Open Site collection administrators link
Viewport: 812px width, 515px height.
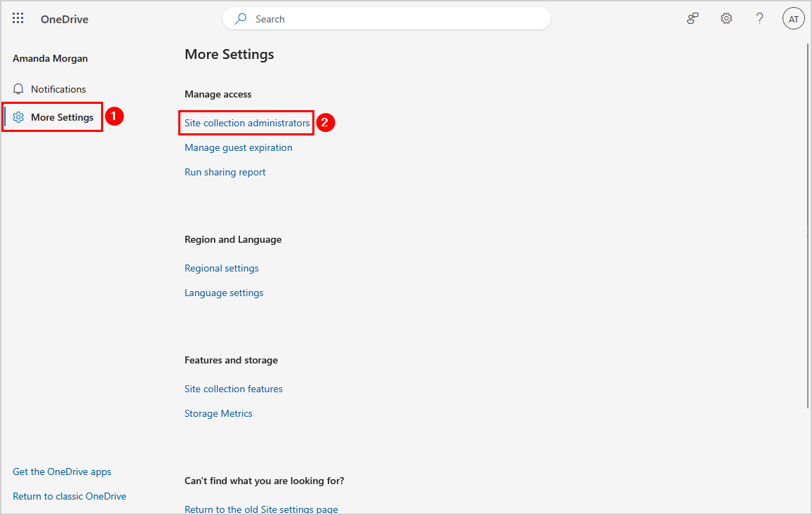tap(247, 123)
